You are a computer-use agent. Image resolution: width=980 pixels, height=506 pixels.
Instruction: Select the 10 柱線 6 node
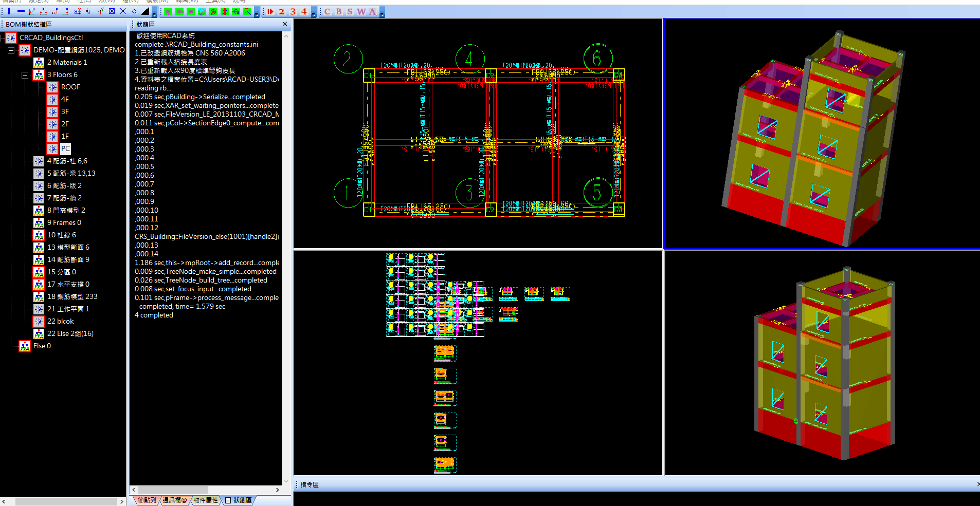tap(62, 235)
